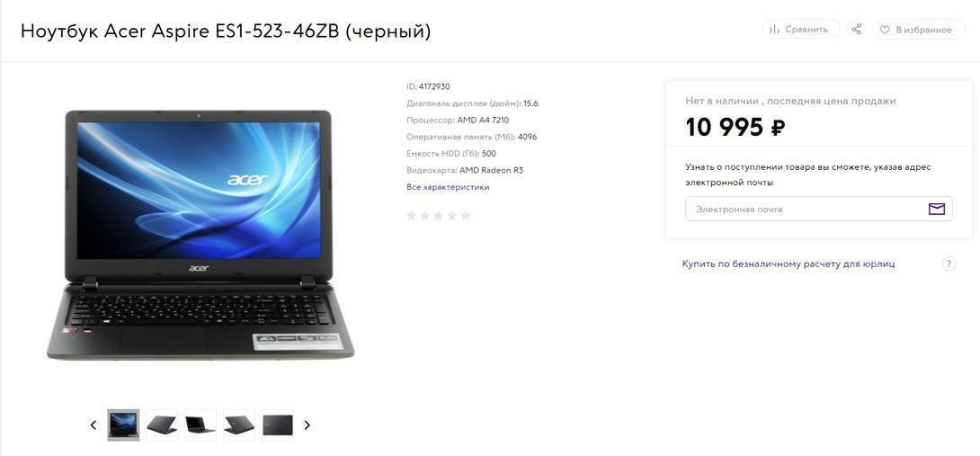The height and width of the screenshot is (456, 980).
Task: Click the main Acer laptop product image
Action: pos(200,235)
